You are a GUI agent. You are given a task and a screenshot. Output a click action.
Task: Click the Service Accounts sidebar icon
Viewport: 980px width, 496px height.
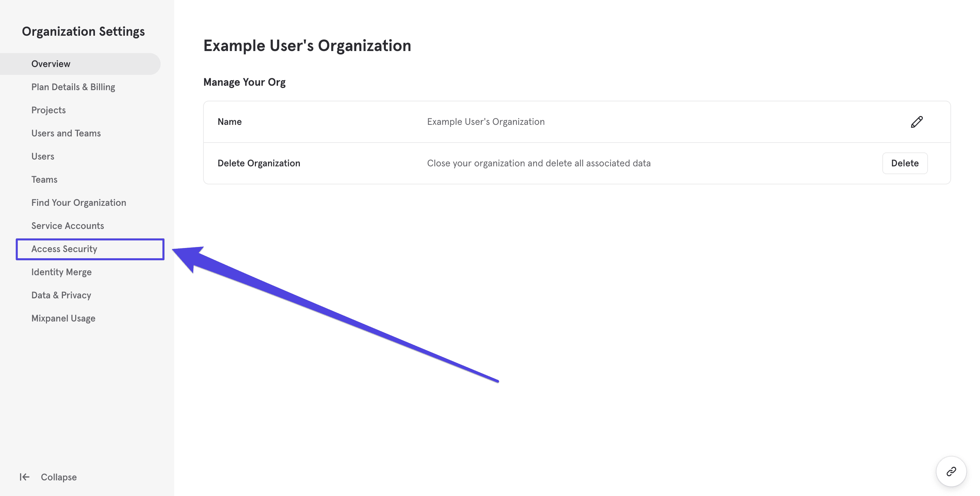point(68,225)
